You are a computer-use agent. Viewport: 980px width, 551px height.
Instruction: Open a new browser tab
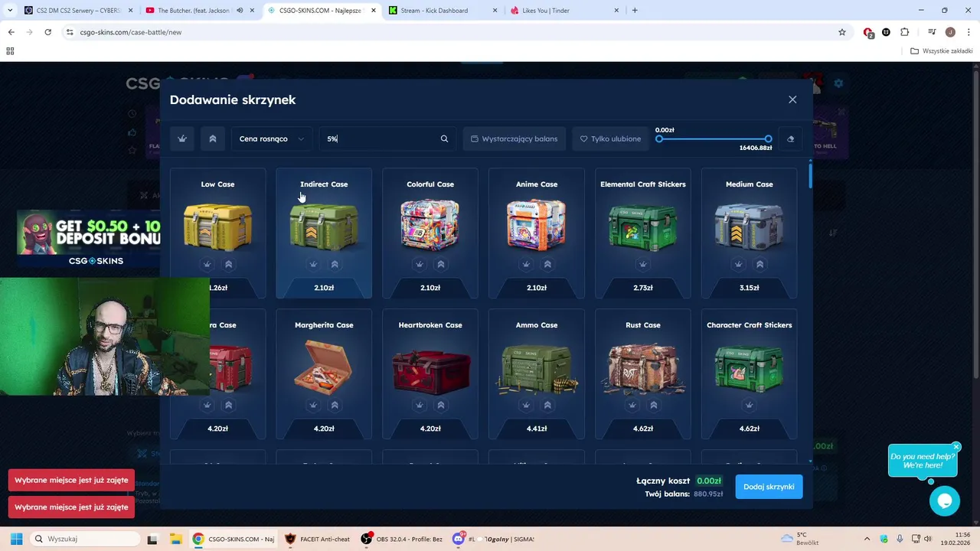point(635,11)
